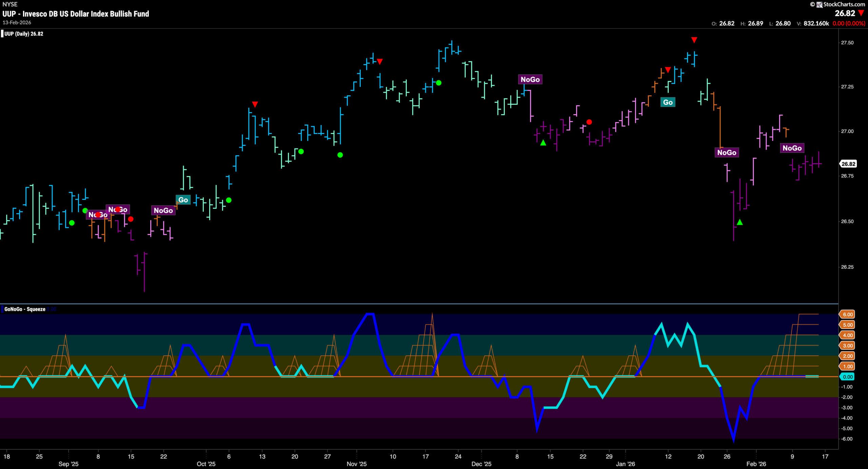Click the 26.50 price axis label
Screen dimensions: 868x469
(847, 221)
